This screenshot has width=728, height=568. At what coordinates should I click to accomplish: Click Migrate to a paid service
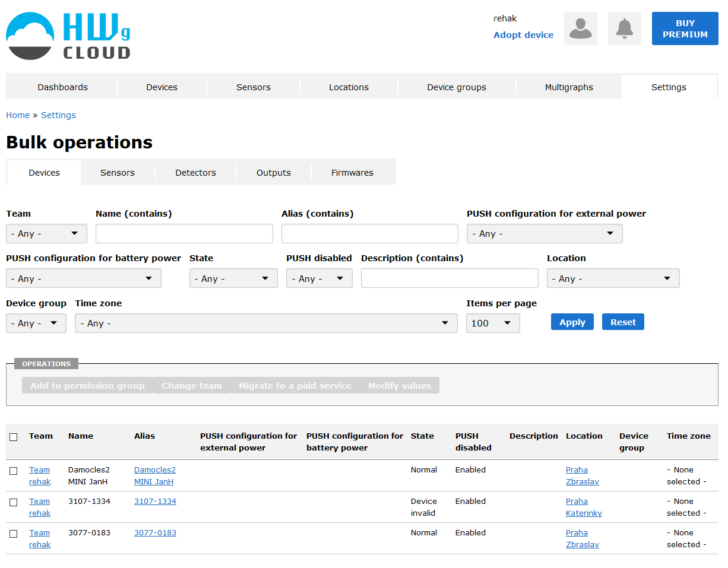[x=295, y=386]
